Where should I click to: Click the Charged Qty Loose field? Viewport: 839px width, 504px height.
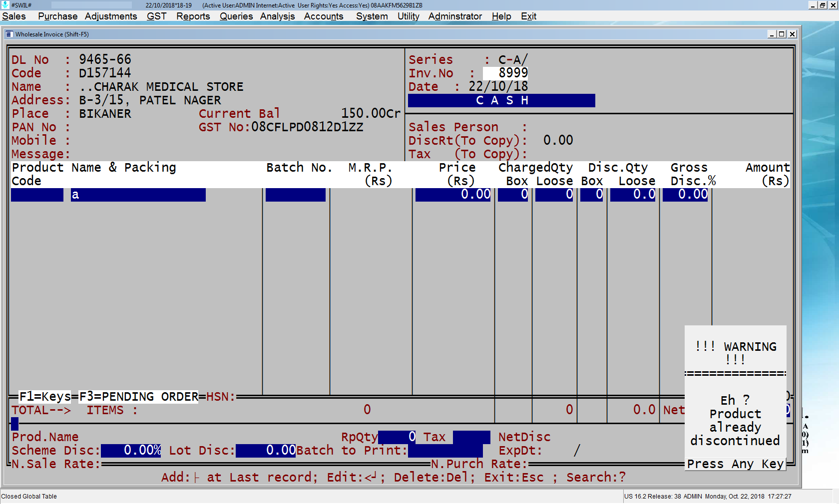554,195
